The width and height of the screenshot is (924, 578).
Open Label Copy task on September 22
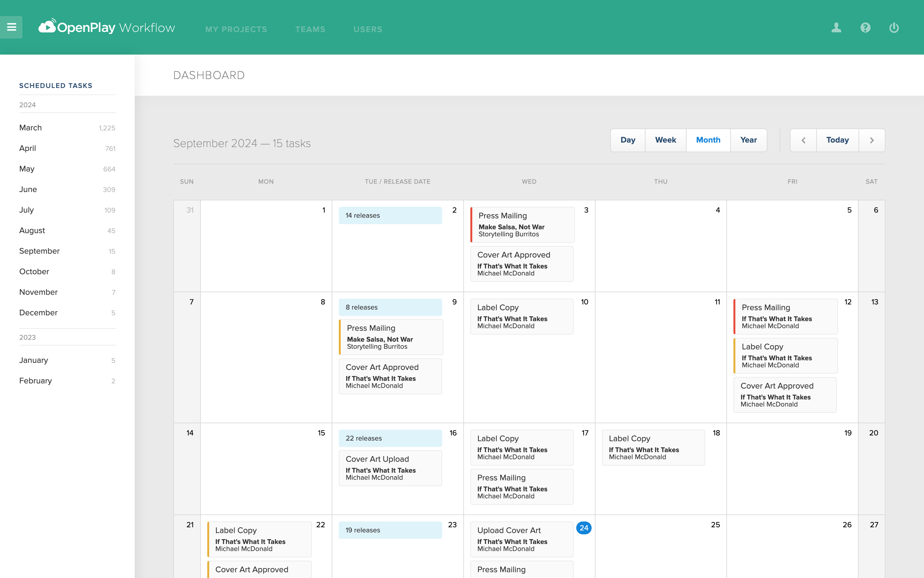pyautogui.click(x=259, y=539)
